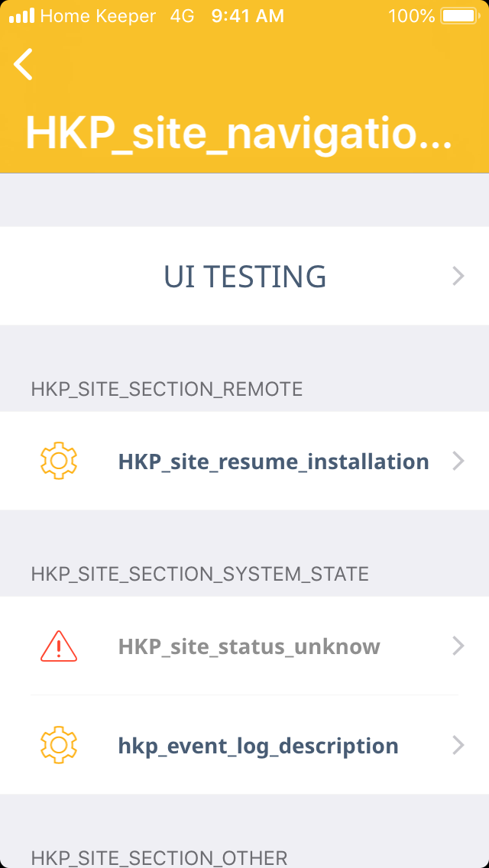Open HKP_site_status_unknow item
This screenshot has width=489, height=868.
(249, 646)
